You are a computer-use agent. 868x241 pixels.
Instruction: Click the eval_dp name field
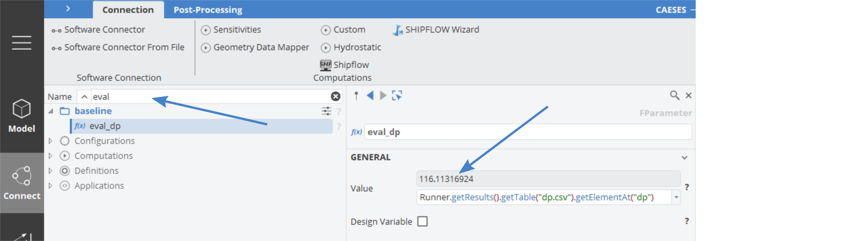pos(528,132)
